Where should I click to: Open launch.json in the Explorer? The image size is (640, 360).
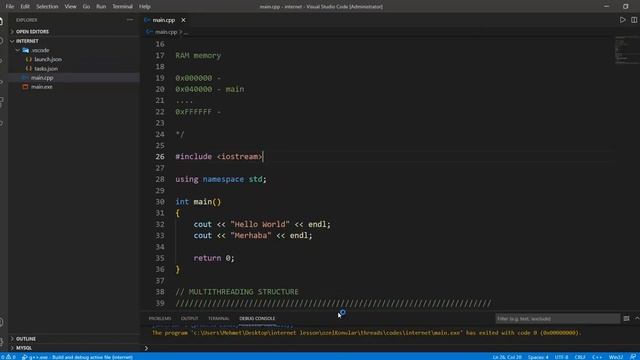click(x=48, y=59)
